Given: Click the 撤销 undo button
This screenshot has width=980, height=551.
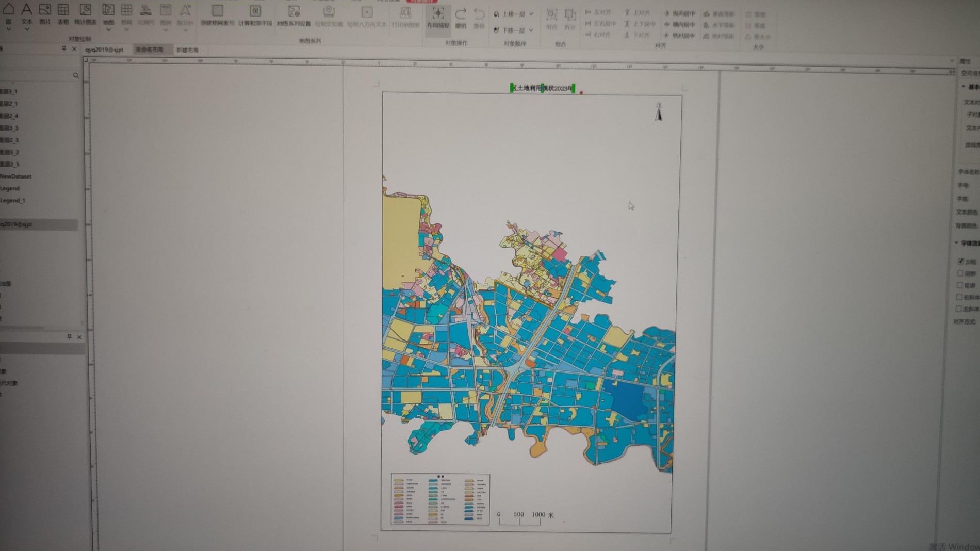Looking at the screenshot, I should (x=461, y=18).
